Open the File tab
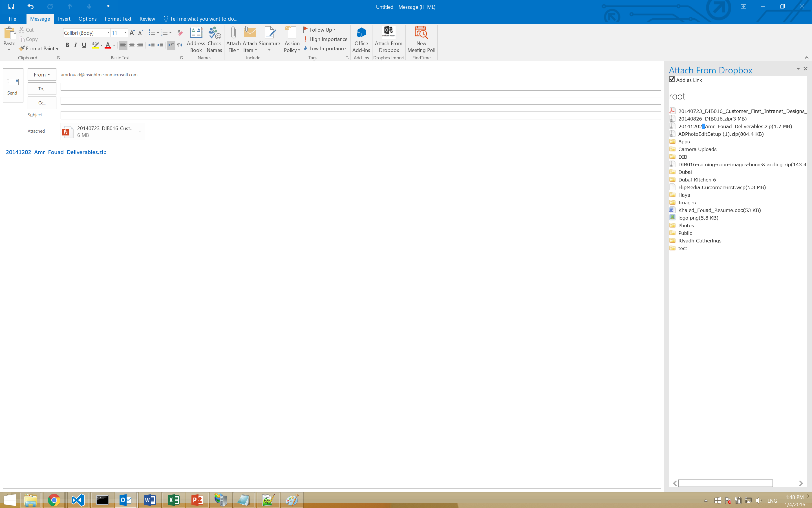Image resolution: width=812 pixels, height=508 pixels. [x=12, y=19]
